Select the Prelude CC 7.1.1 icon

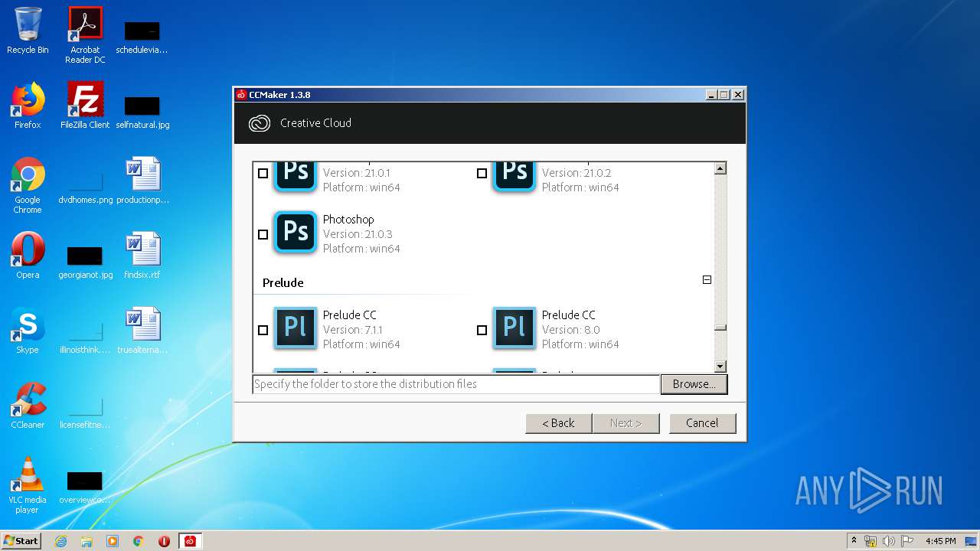296,328
